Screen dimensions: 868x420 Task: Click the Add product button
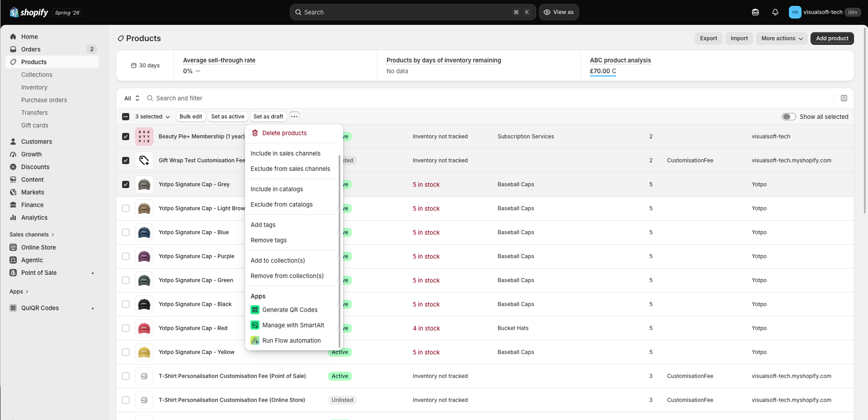tap(832, 38)
